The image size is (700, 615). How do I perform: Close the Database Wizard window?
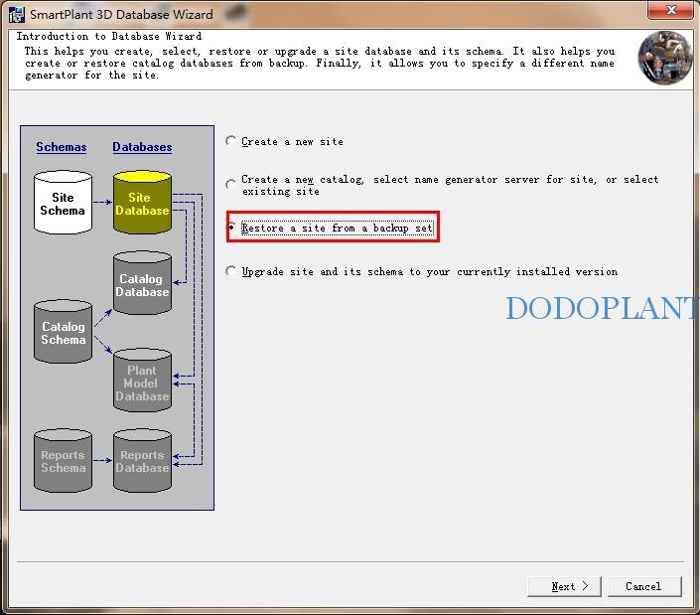pyautogui.click(x=671, y=10)
